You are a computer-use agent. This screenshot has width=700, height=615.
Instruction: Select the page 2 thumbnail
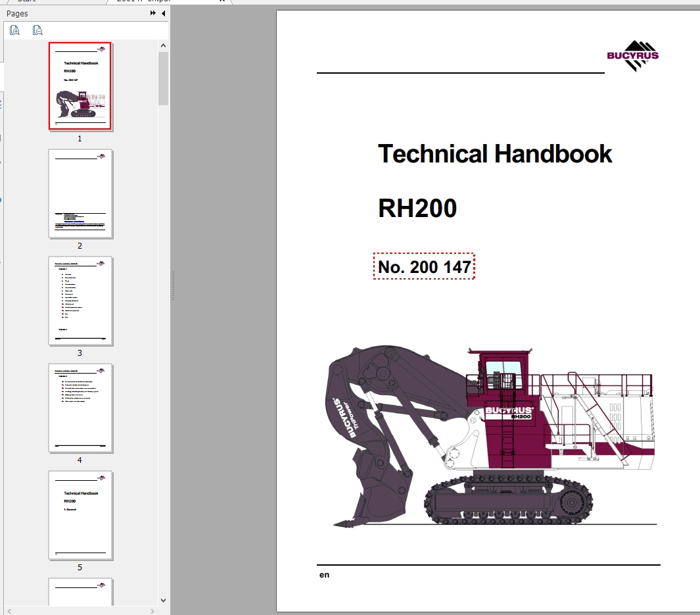[x=80, y=193]
